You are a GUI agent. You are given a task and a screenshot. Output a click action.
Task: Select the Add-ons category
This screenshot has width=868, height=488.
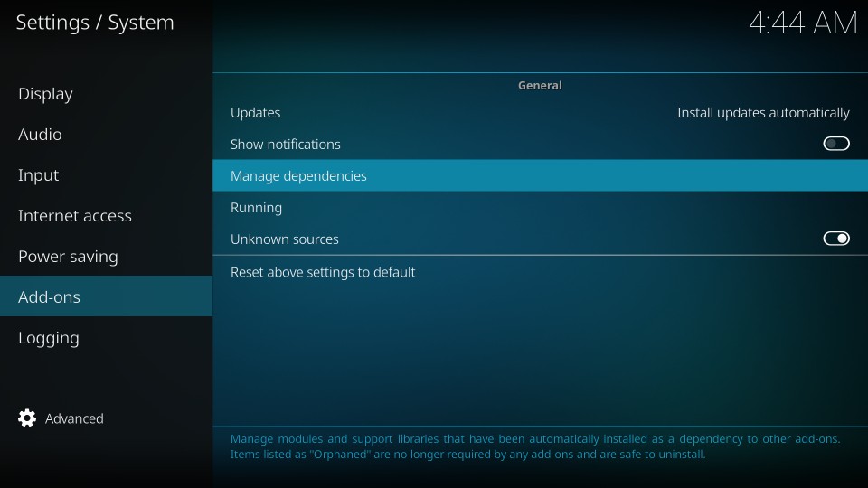(107, 296)
